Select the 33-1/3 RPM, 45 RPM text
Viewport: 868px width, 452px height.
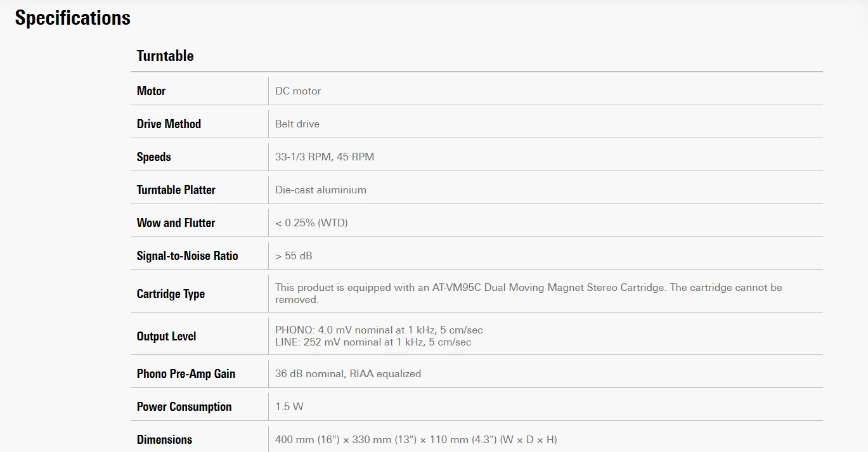pos(325,157)
